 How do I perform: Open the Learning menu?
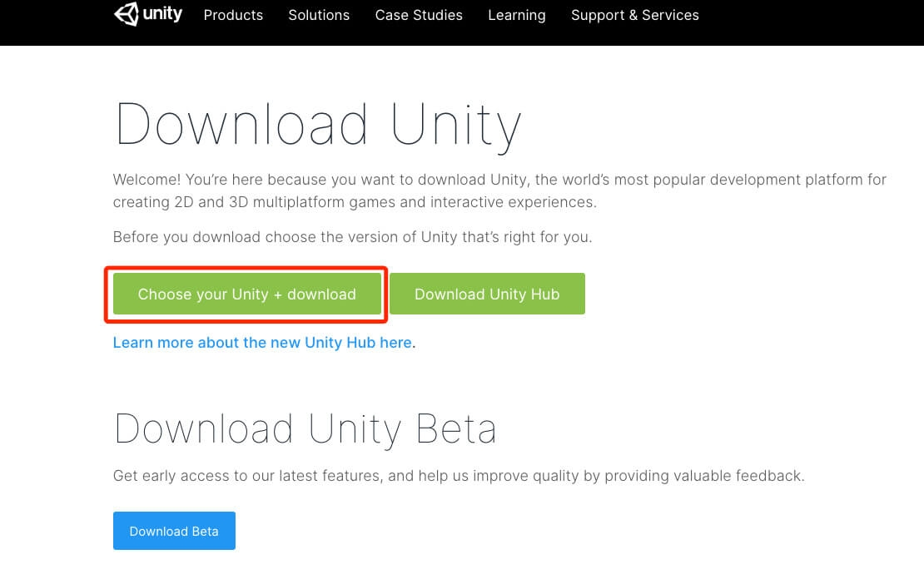[517, 15]
